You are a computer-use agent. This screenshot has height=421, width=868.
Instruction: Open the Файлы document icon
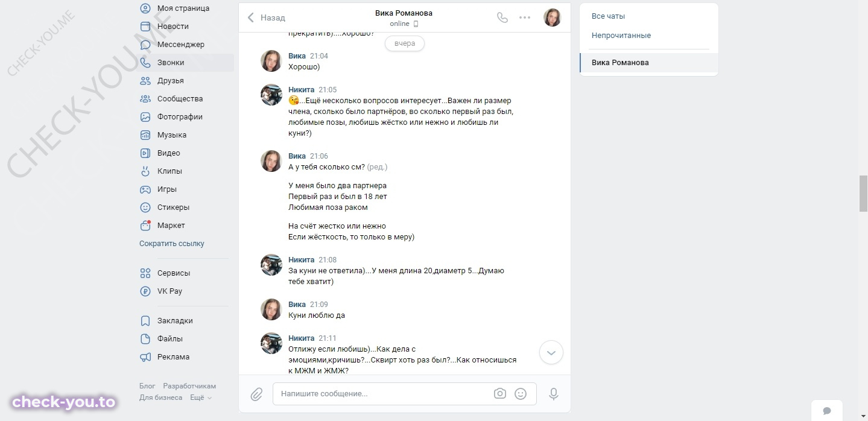145,339
